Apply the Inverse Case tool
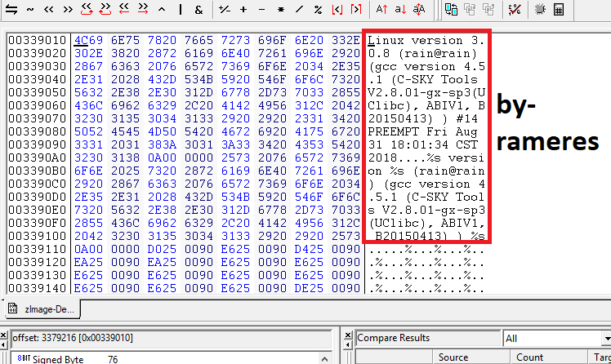The width and height of the screenshot is (611, 364). click(x=419, y=9)
